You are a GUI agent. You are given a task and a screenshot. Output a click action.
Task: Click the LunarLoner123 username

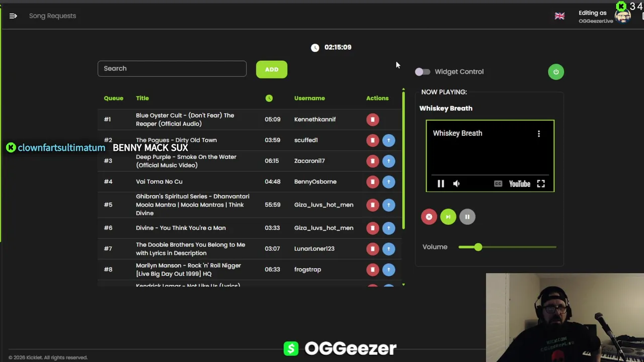(314, 248)
